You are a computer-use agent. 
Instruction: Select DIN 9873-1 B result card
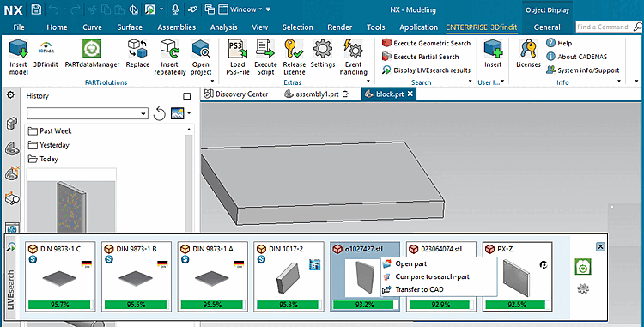tap(137, 276)
